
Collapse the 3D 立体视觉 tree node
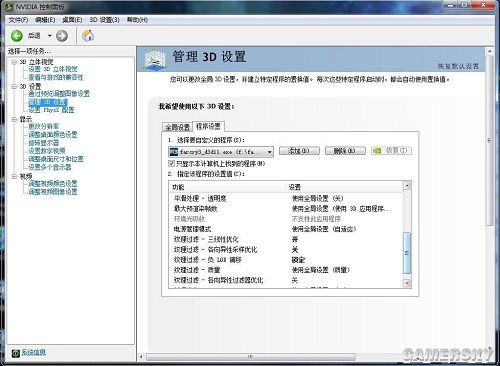[14, 62]
